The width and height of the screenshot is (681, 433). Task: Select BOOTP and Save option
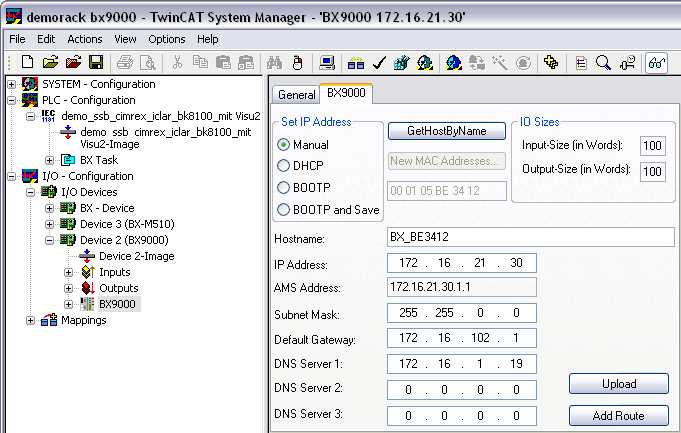click(x=283, y=209)
